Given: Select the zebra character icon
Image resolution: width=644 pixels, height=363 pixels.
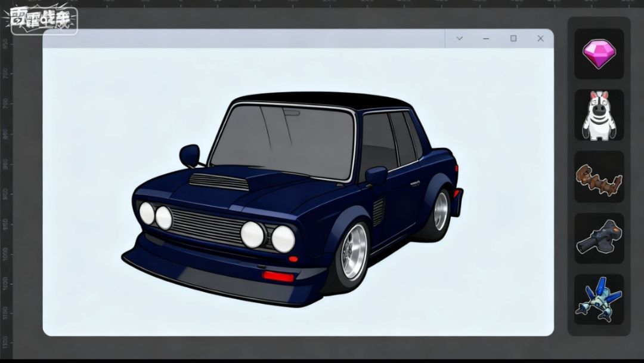Looking at the screenshot, I should click(x=599, y=115).
